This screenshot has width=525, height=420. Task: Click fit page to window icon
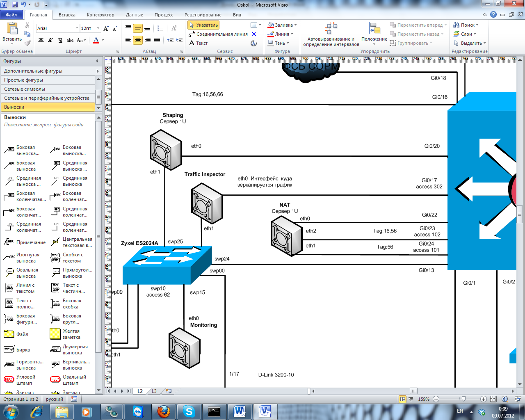coord(493,399)
